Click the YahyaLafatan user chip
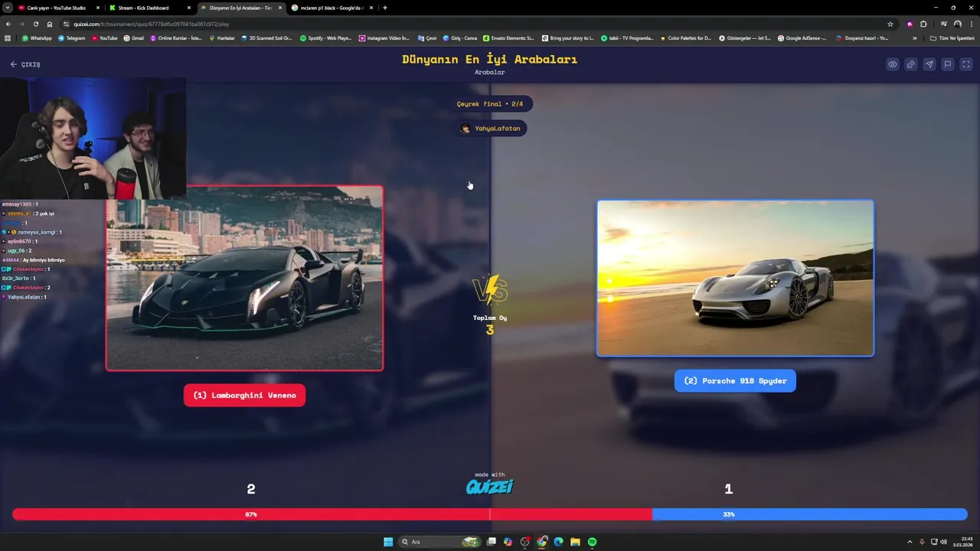 coord(490,129)
